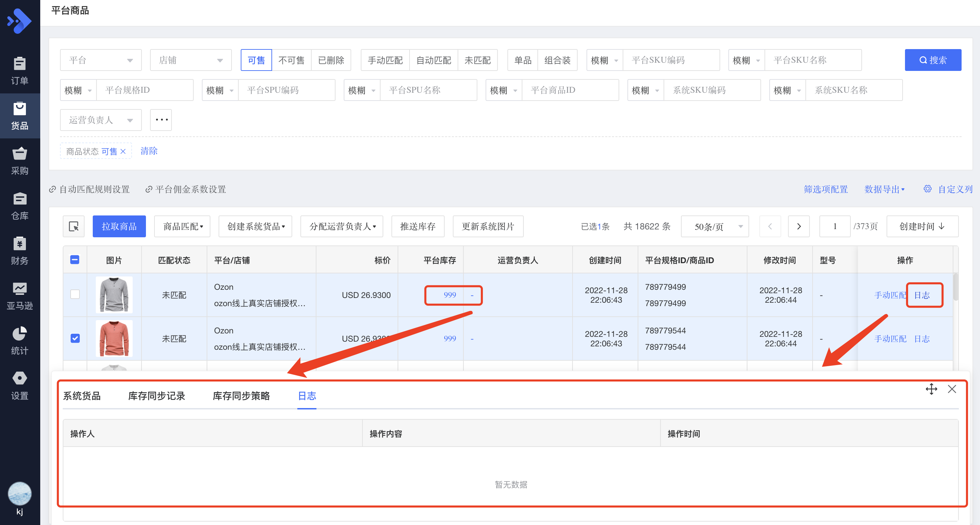The height and width of the screenshot is (525, 980).
Task: Click the kj user avatar
Action: click(19, 493)
